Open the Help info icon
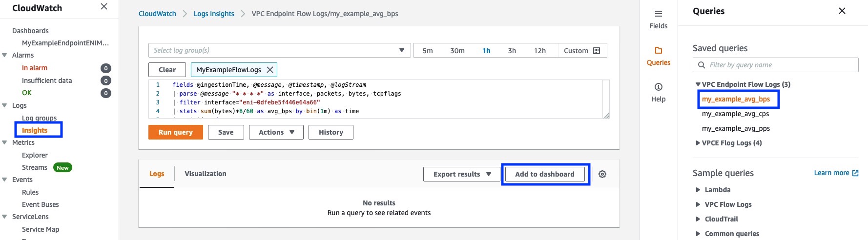 658,87
